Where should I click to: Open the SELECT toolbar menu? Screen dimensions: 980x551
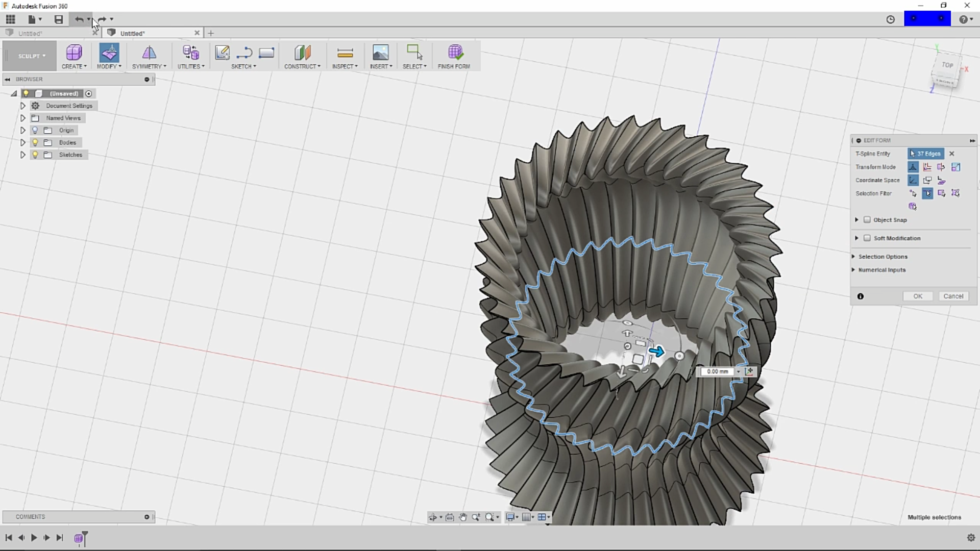tap(414, 66)
